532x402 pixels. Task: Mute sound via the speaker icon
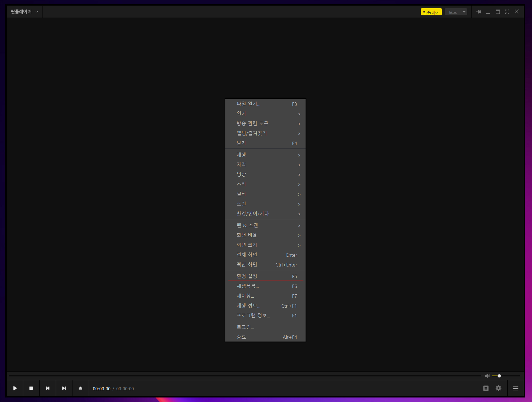click(x=487, y=376)
